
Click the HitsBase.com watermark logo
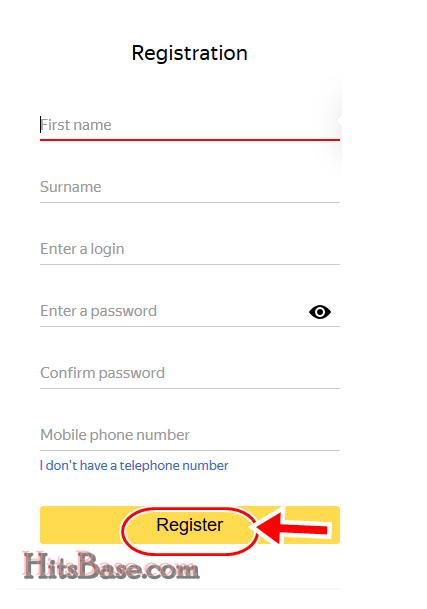coord(111,566)
